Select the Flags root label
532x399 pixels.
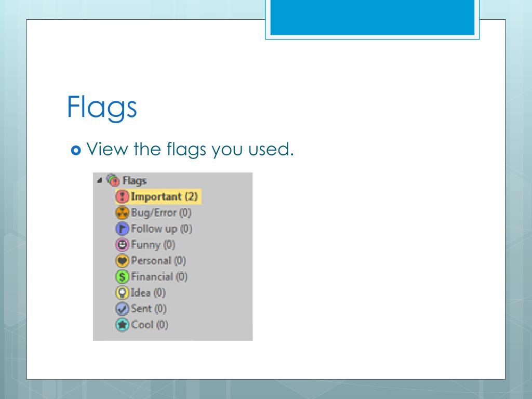coord(135,180)
